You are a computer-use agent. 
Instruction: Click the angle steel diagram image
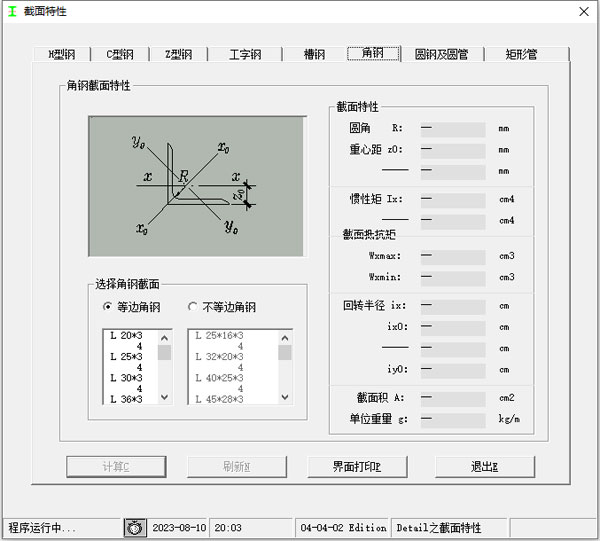click(197, 186)
